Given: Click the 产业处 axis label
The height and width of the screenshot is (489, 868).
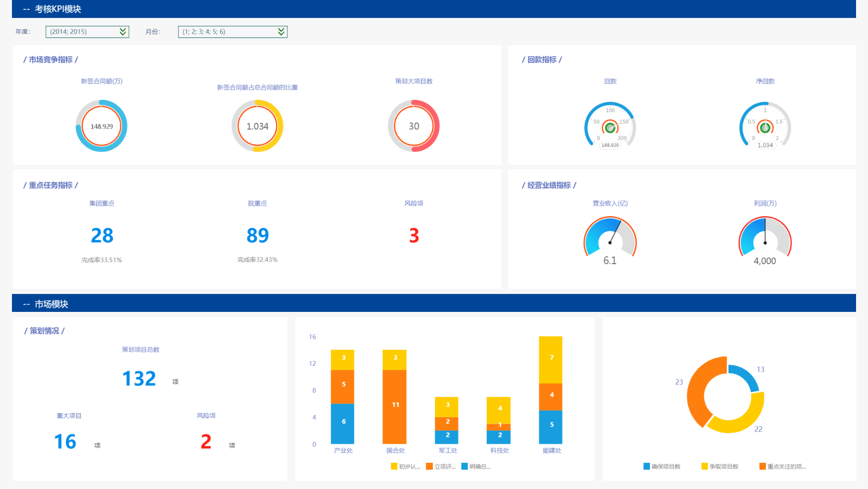Looking at the screenshot, I should (x=343, y=450).
